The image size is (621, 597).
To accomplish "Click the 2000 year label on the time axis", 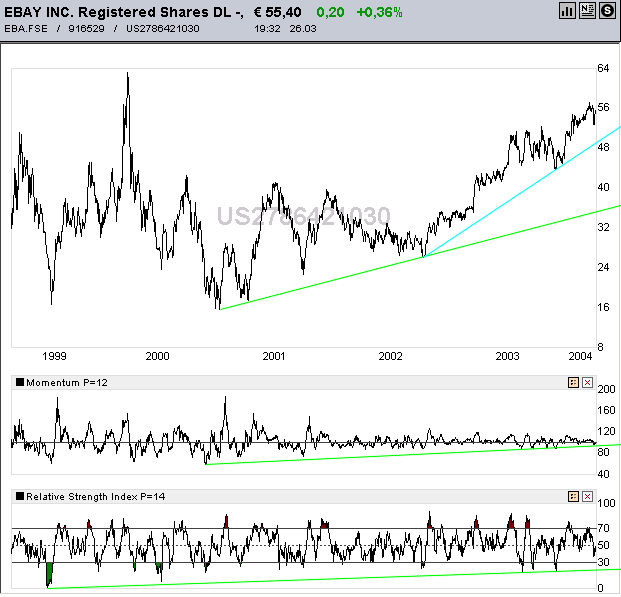I will [x=157, y=356].
